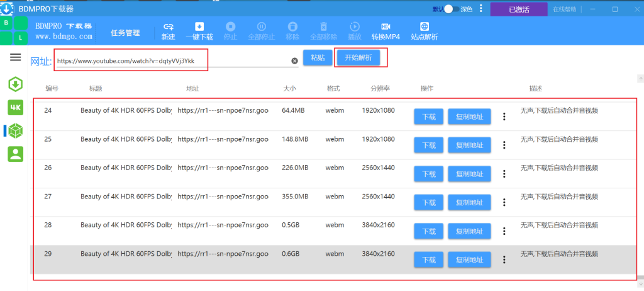This screenshot has width=644, height=291.
Task: Select the green download sidebar icon
Action: [x=16, y=84]
